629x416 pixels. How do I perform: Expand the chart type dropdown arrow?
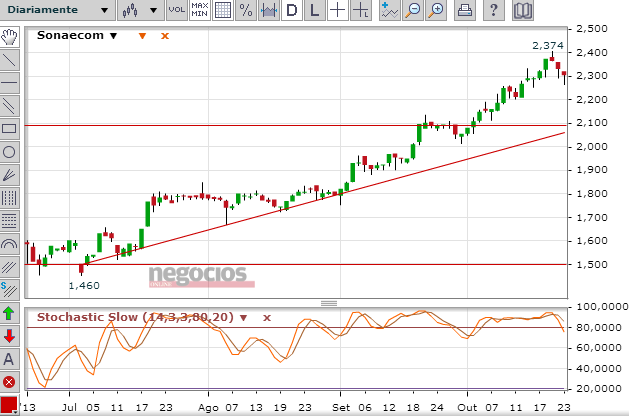pos(153,10)
